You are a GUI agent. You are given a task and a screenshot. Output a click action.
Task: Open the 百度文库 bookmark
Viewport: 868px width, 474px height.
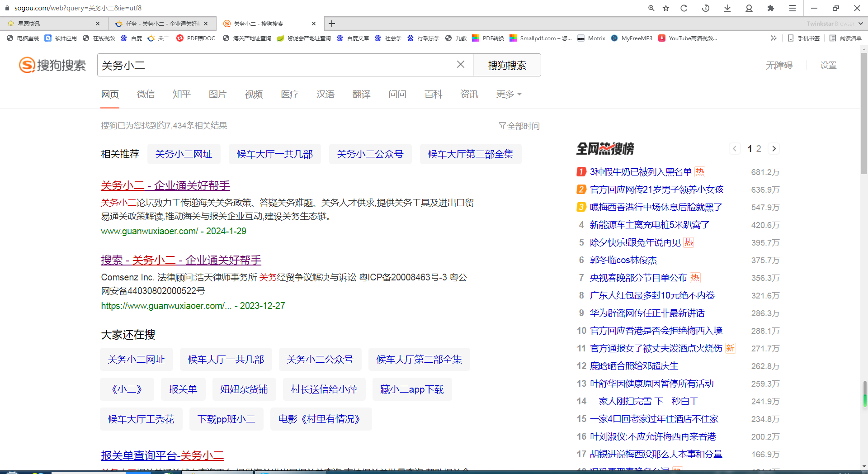[x=353, y=38]
